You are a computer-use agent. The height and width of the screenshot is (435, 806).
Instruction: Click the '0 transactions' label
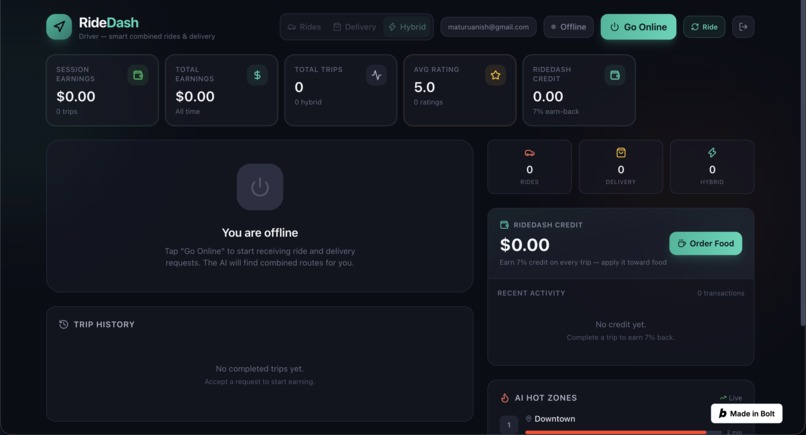(x=721, y=293)
